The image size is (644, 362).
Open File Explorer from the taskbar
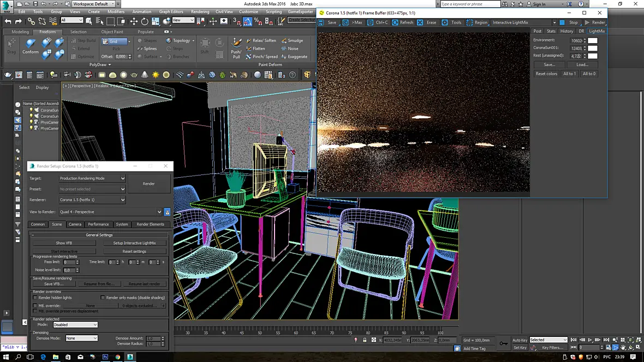(x=56, y=357)
